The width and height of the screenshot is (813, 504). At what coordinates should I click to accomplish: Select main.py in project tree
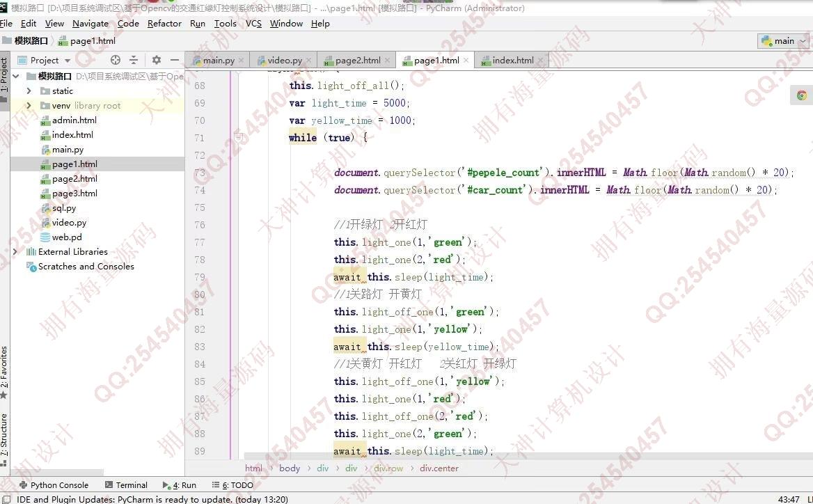click(x=68, y=150)
